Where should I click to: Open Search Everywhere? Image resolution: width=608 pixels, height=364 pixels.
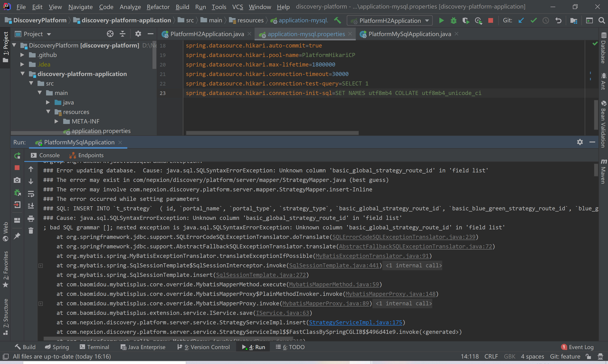click(x=602, y=20)
